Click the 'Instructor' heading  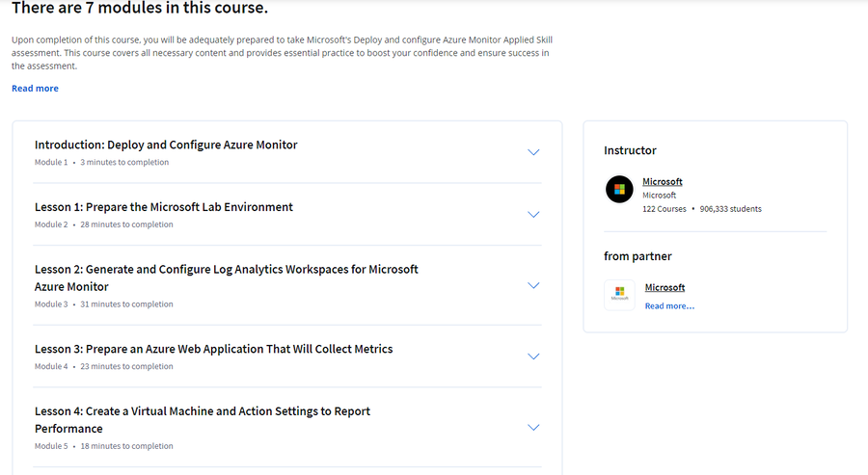pyautogui.click(x=630, y=150)
